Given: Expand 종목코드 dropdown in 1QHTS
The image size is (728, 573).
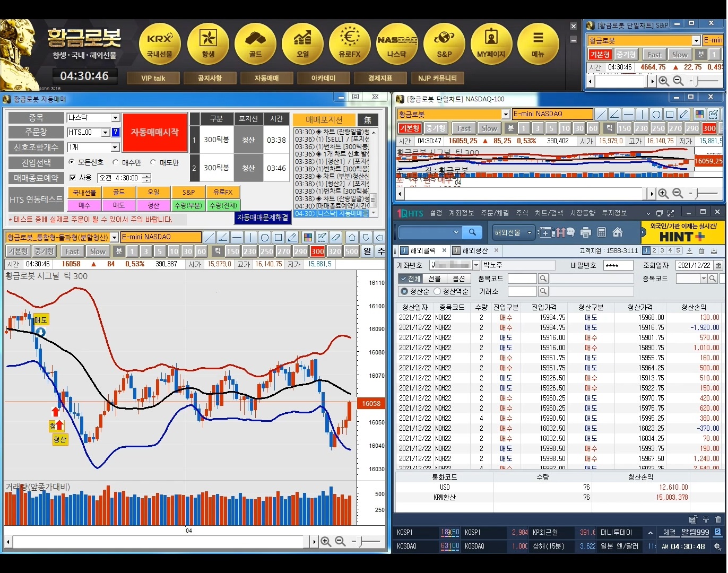Looking at the screenshot, I should click(x=704, y=279).
